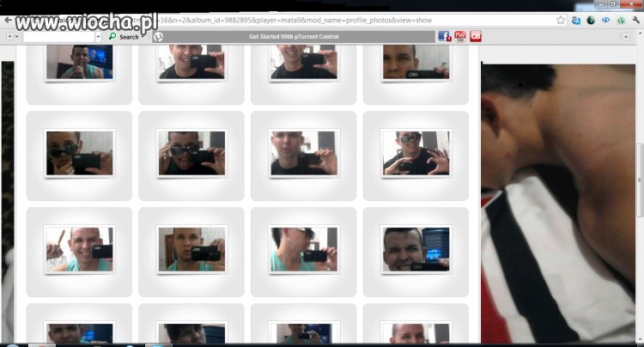This screenshot has width=644, height=347.
Task: Expand the arrow beside the Search button
Action: tap(143, 37)
